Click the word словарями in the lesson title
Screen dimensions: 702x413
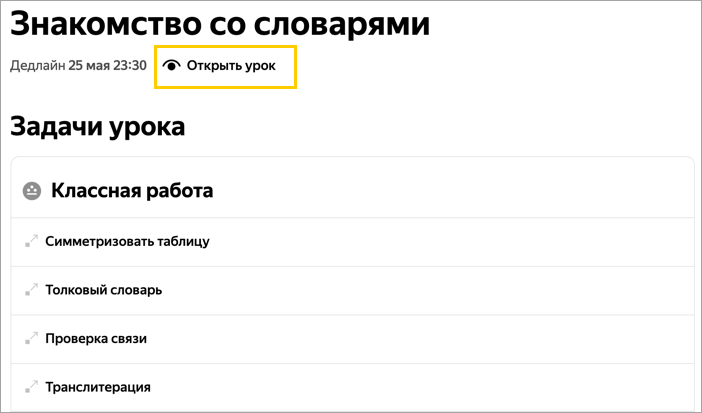pos(342,23)
